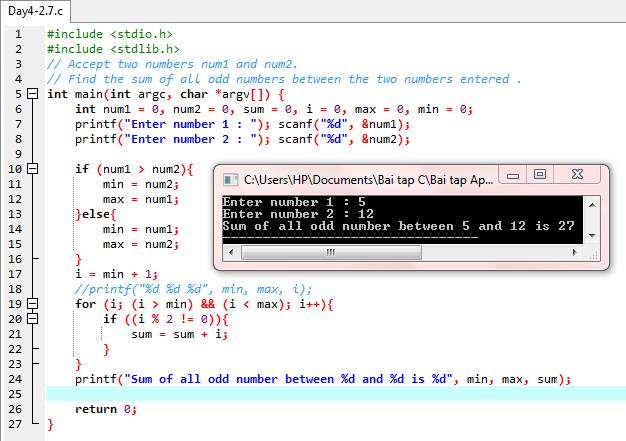The height and width of the screenshot is (441, 626).
Task: Click the string "Enter number 2 : " in code
Action: click(x=193, y=139)
